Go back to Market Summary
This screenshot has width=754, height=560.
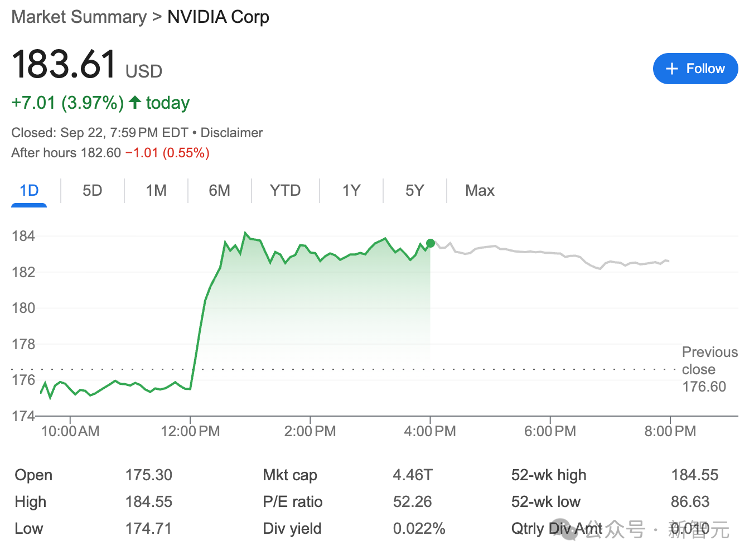(x=79, y=17)
